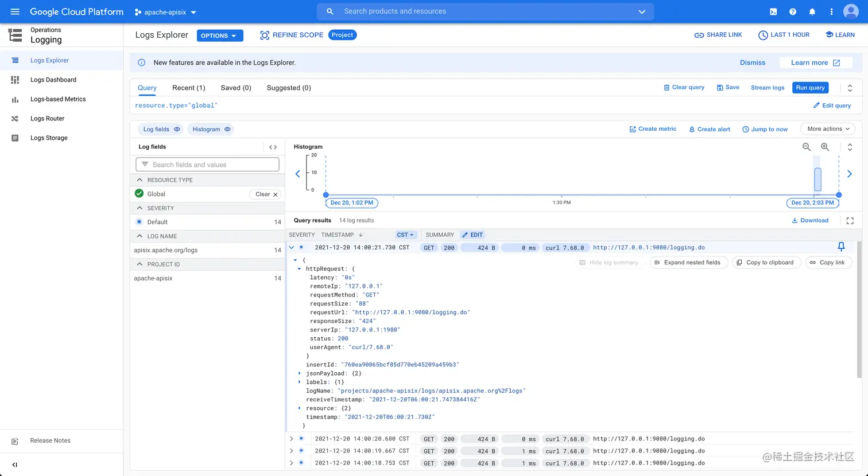868x476 pixels.
Task: Open the Options dropdown
Action: point(220,36)
